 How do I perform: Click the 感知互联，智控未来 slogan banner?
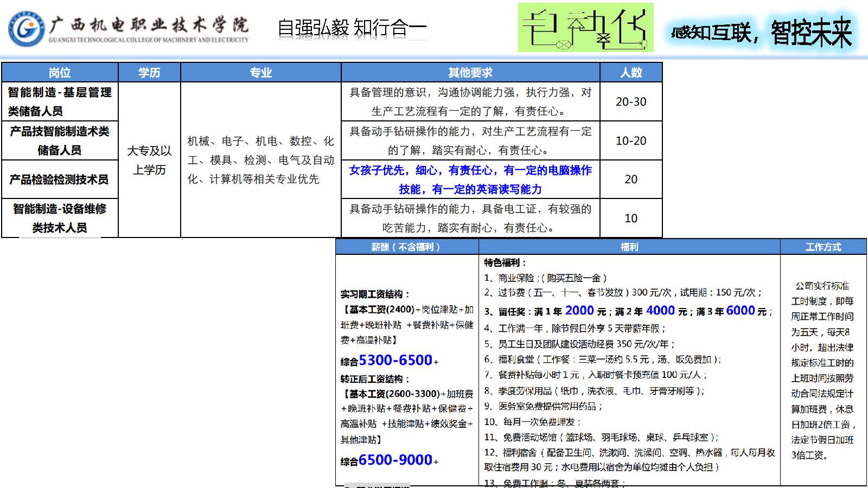pyautogui.click(x=761, y=32)
